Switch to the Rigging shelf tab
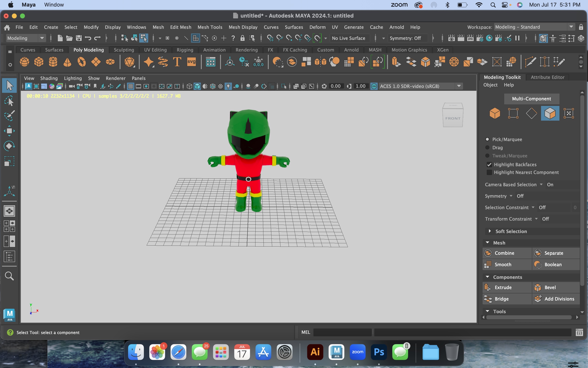 click(x=185, y=50)
